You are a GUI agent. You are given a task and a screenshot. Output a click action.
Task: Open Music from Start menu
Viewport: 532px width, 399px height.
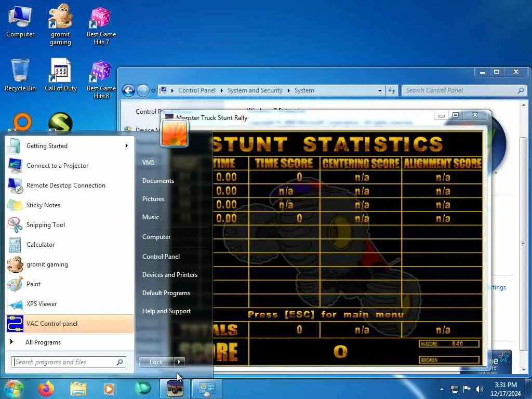[151, 217]
